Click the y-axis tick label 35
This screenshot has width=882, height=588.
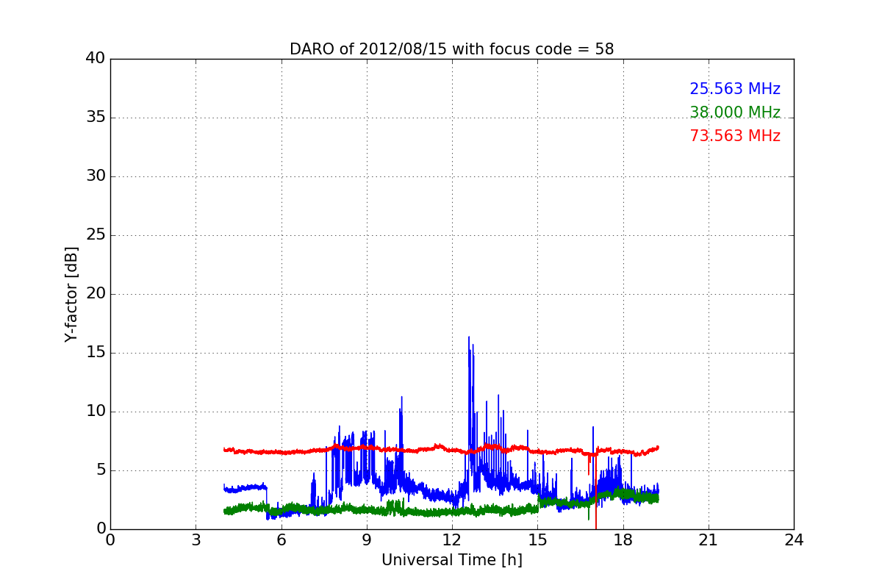click(96, 118)
